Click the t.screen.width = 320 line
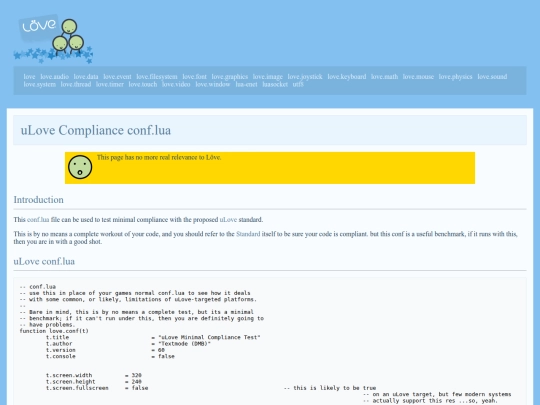This screenshot has height=405, width=540. coord(94,375)
